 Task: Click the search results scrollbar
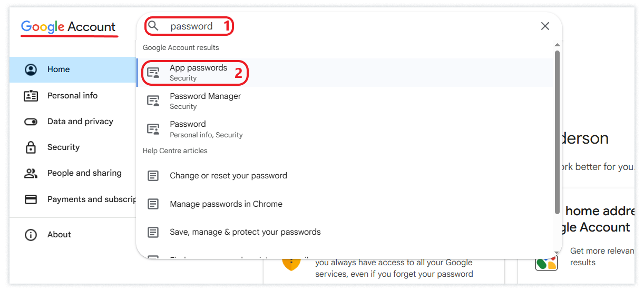click(x=557, y=132)
